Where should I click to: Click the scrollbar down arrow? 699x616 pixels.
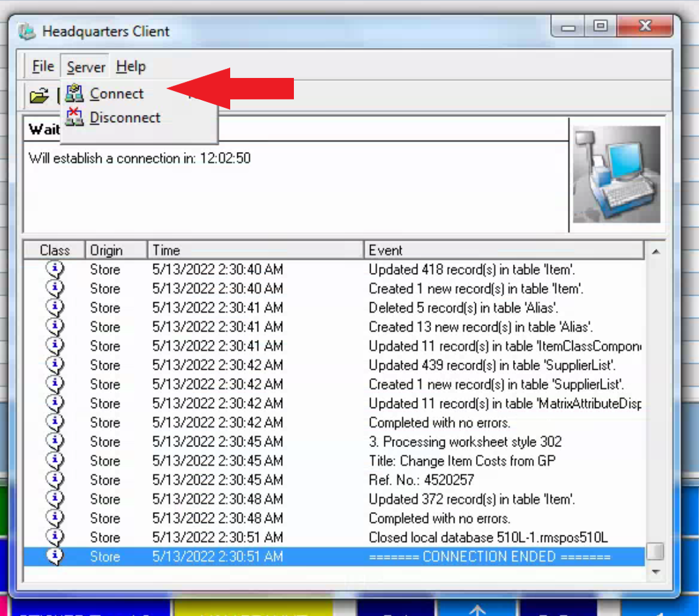[655, 571]
